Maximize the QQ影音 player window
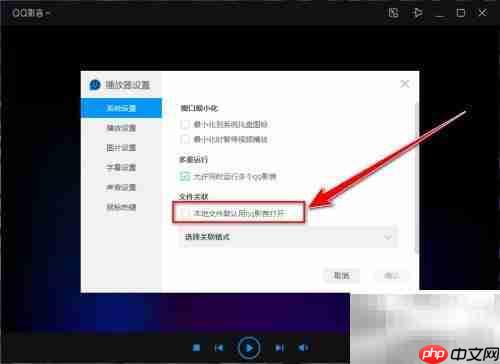 [461, 13]
